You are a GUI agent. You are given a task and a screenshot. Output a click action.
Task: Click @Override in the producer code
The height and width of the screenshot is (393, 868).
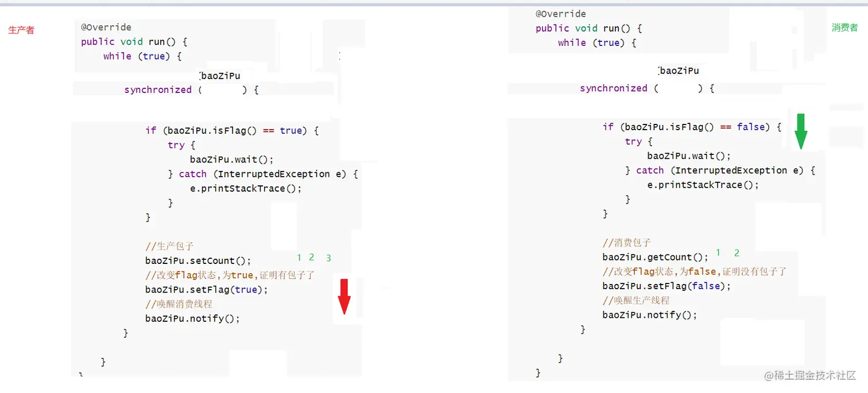[x=106, y=28]
